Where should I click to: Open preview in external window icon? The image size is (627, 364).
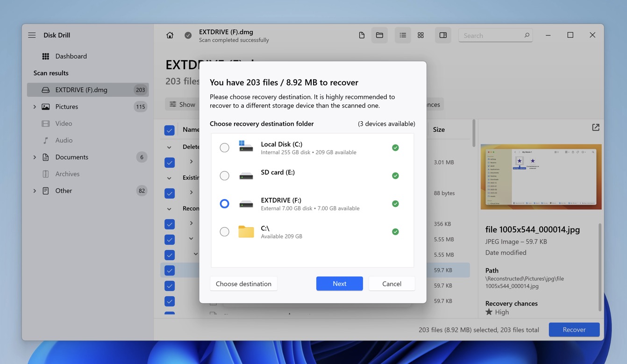pos(596,127)
